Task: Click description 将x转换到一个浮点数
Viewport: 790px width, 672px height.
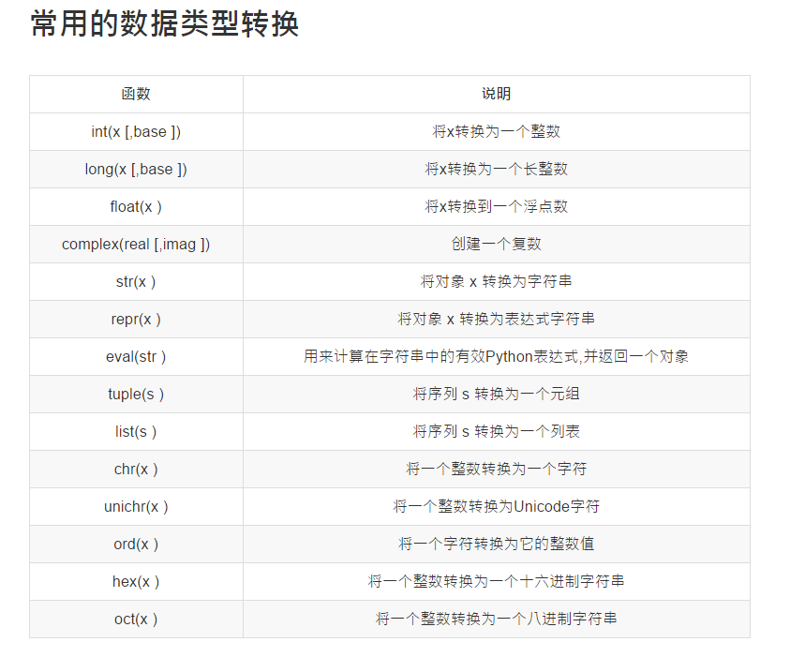Action: pos(497,206)
